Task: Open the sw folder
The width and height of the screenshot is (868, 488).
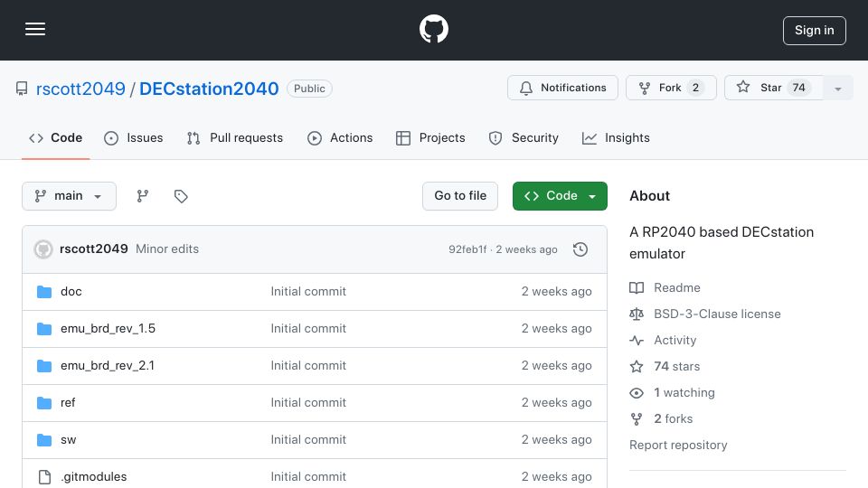Action: (x=68, y=440)
